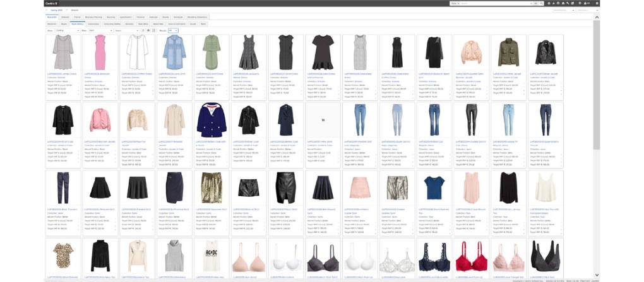The width and height of the screenshot is (644, 282).
Task: Click the magnifier search icon in header
Action: [x=542, y=3]
